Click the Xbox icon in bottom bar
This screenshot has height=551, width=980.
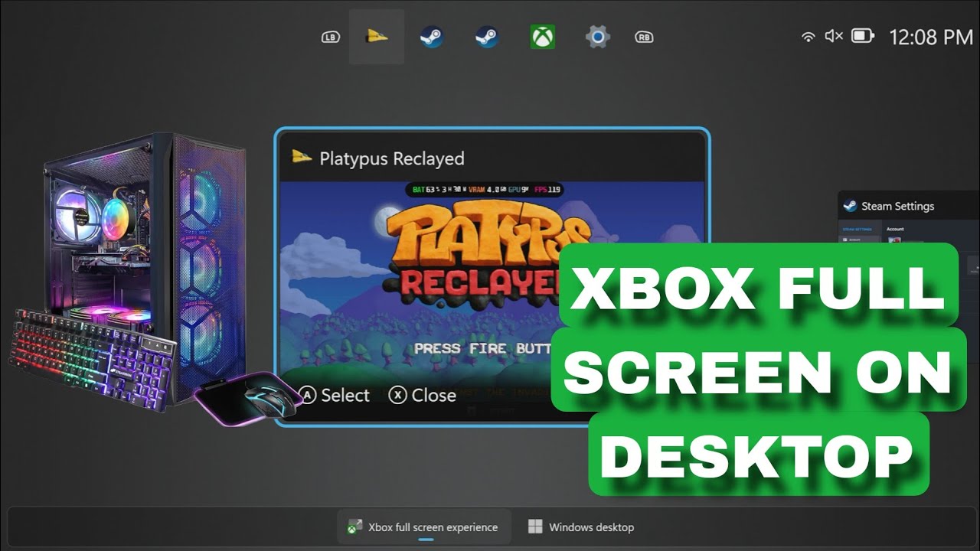pyautogui.click(x=354, y=527)
